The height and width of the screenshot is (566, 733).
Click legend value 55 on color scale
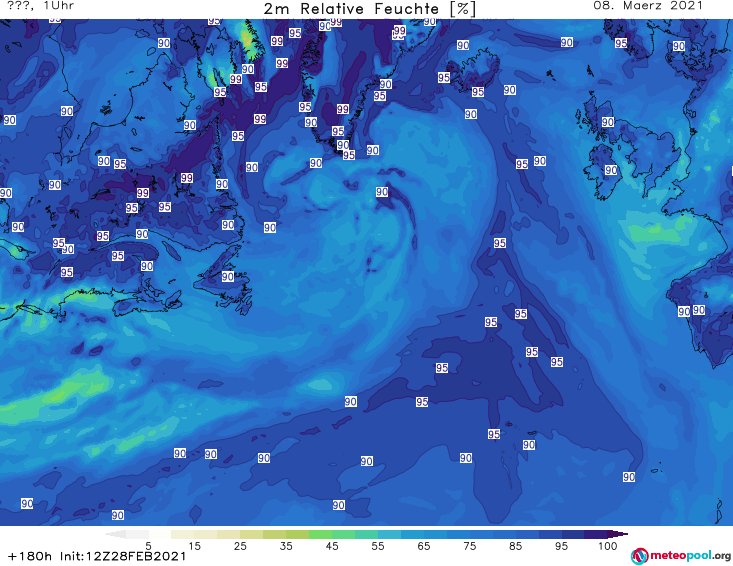point(378,546)
